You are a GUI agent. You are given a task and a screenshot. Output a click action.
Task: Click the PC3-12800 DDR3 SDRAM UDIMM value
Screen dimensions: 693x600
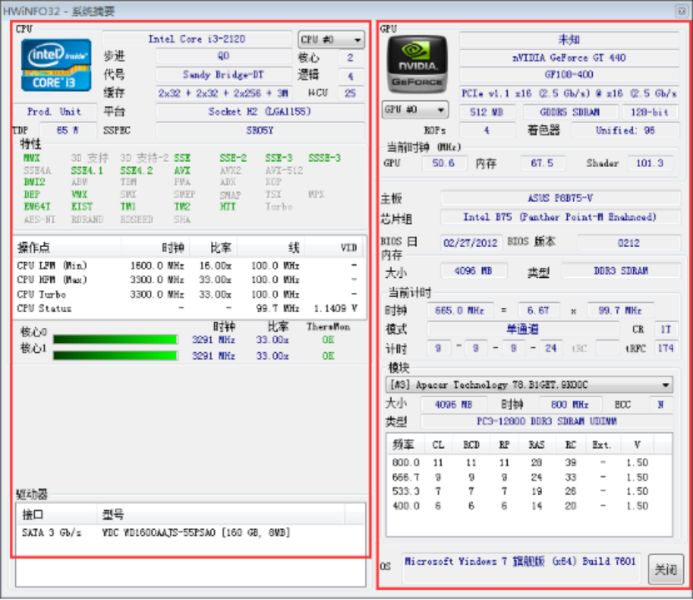point(546,421)
